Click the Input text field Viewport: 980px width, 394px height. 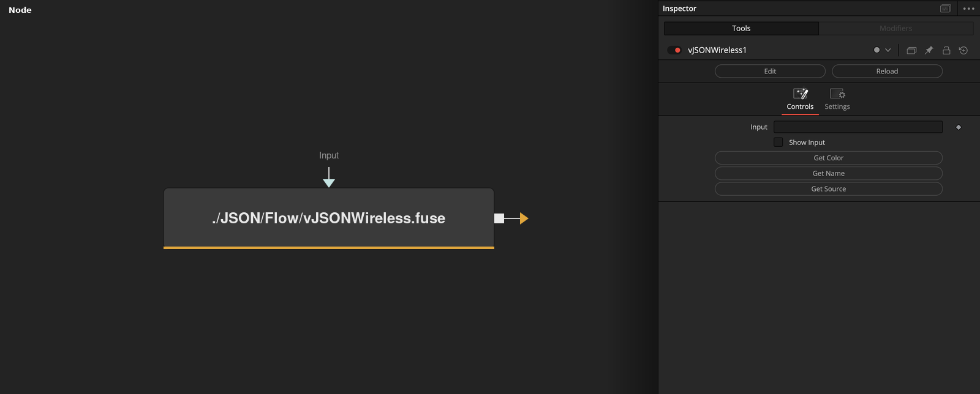pyautogui.click(x=858, y=127)
